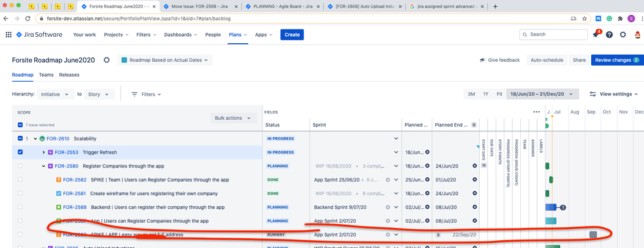Open the notifications bell
Image resolution: width=644 pixels, height=248 pixels.
pyautogui.click(x=596, y=35)
